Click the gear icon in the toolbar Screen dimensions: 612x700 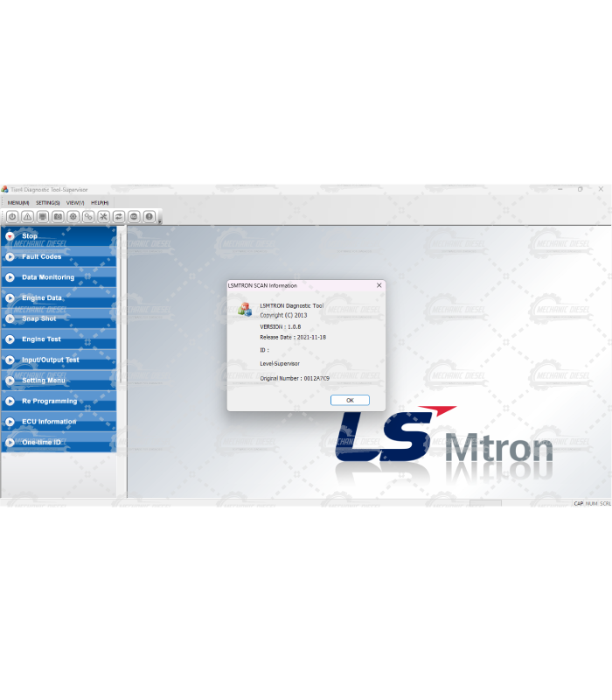point(73,216)
